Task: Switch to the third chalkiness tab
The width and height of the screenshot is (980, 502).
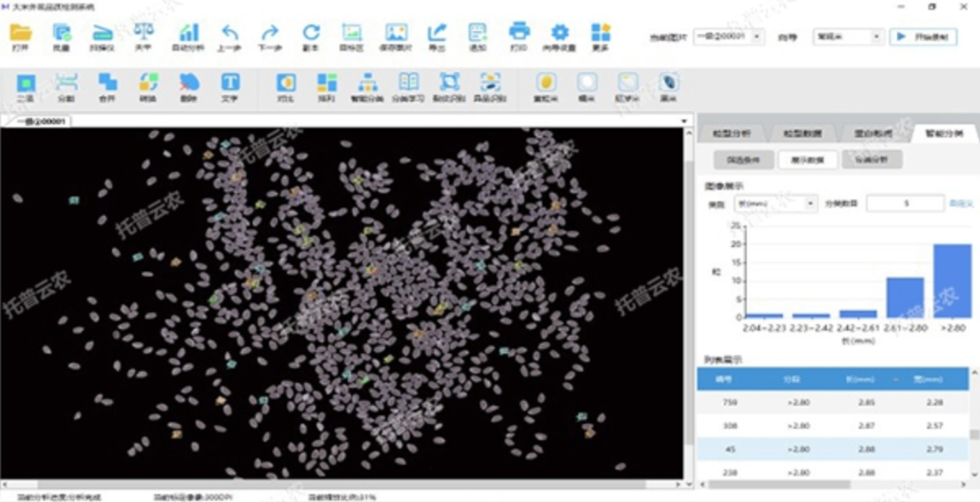Action: point(874,133)
